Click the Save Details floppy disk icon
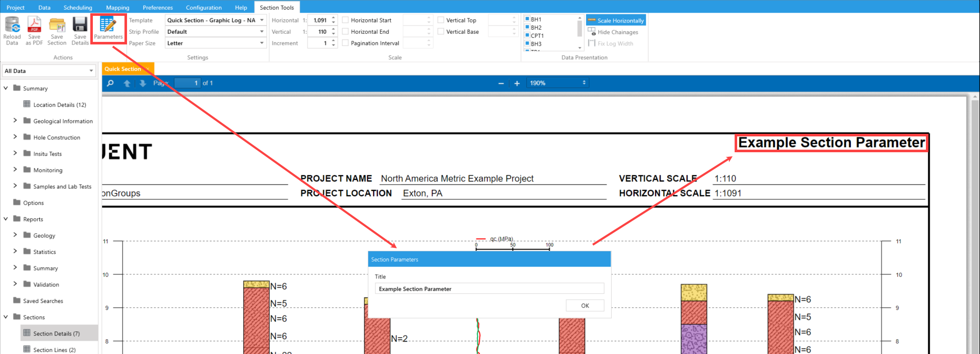The image size is (980, 354). click(x=80, y=25)
